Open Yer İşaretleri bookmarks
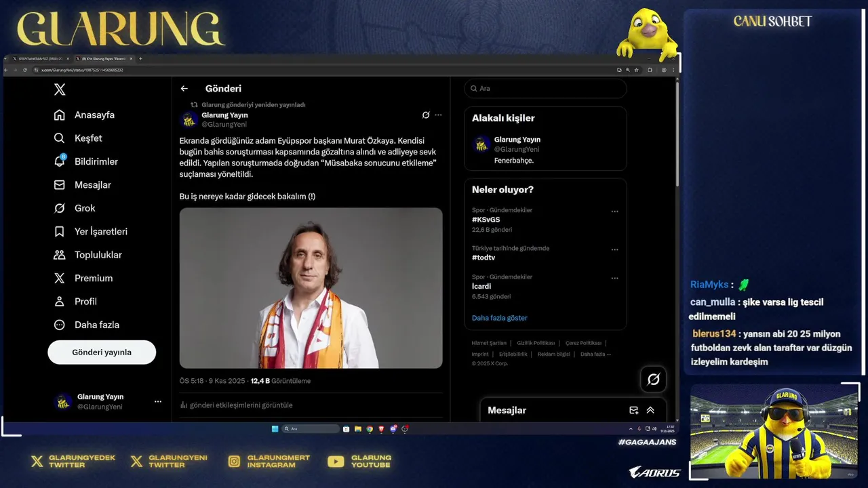Image resolution: width=868 pixels, height=488 pixels. point(91,232)
